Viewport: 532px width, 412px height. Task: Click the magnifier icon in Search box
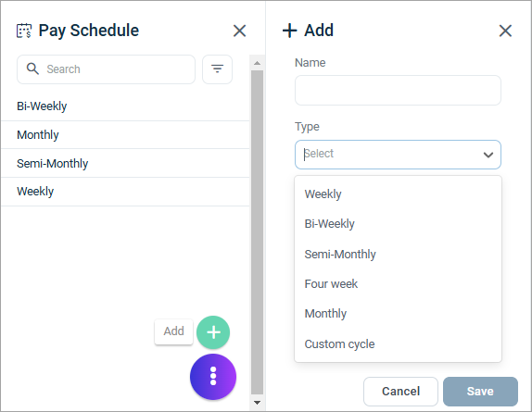coord(32,69)
